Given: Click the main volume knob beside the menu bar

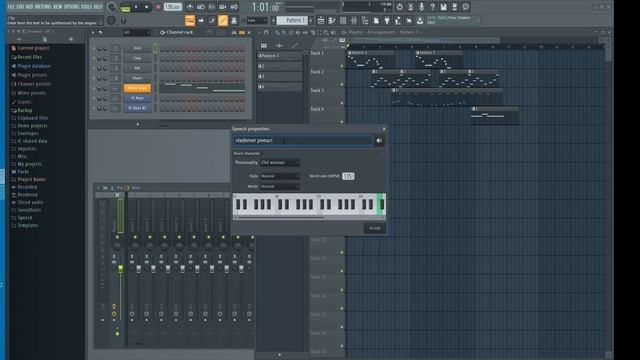Looking at the screenshot, I should [x=111, y=7].
